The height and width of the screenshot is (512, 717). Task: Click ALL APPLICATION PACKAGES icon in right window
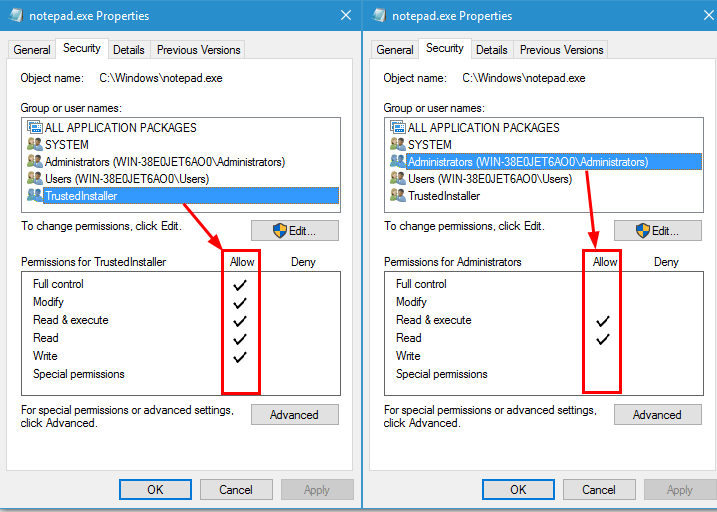click(397, 127)
